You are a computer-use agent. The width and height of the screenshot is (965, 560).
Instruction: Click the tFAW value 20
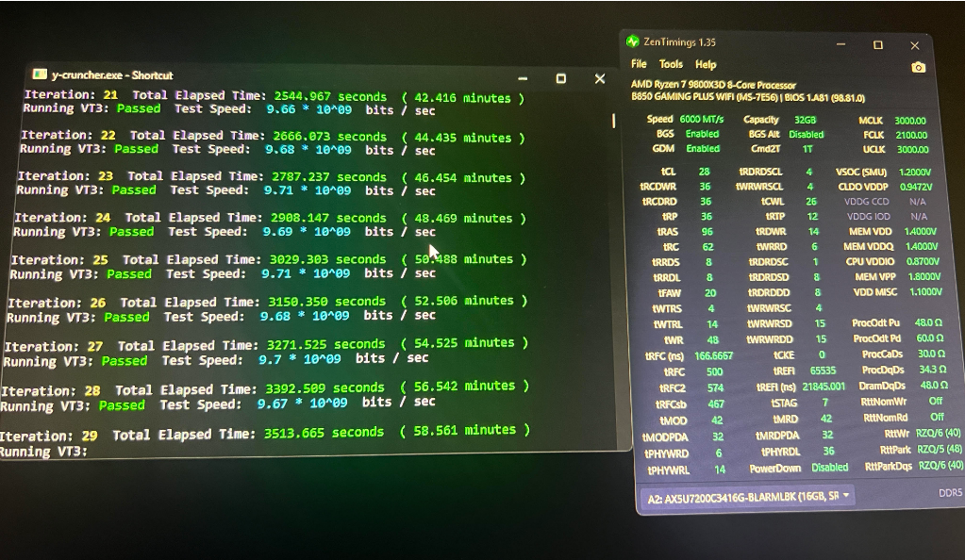coord(710,293)
